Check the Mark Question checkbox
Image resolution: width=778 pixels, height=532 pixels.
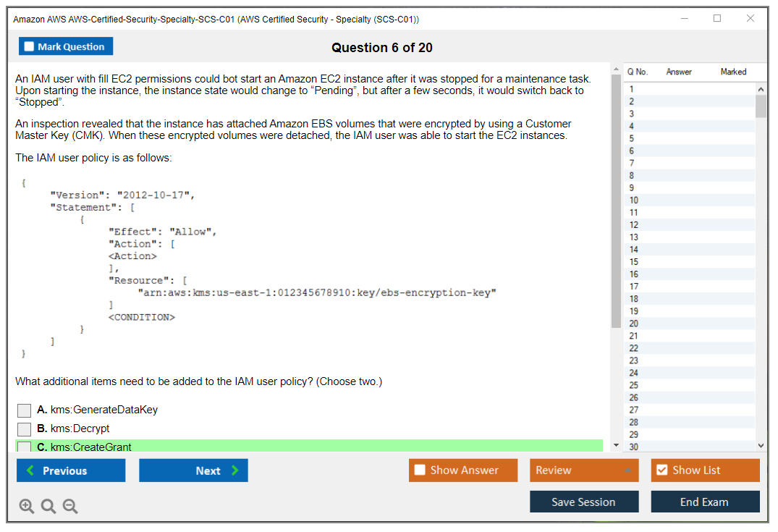(30, 47)
